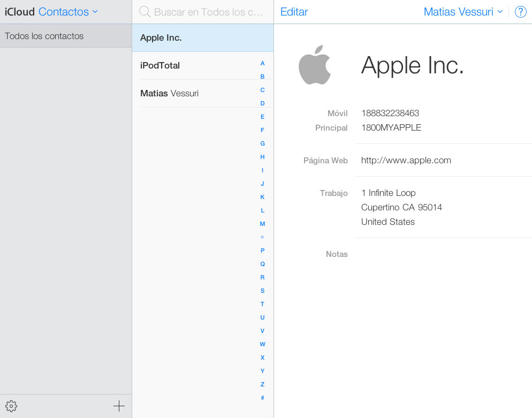Jump to letter F in index
This screenshot has width=532, height=418.
[x=262, y=130]
